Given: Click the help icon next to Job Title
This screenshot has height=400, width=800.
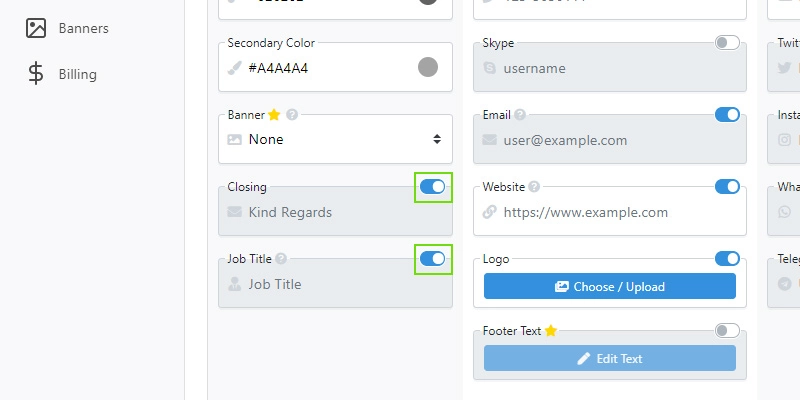Looking at the screenshot, I should click(281, 259).
